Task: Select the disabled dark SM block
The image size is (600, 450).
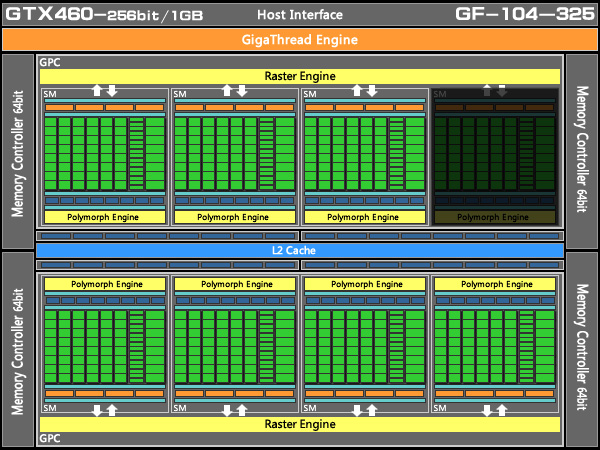Action: (495, 157)
